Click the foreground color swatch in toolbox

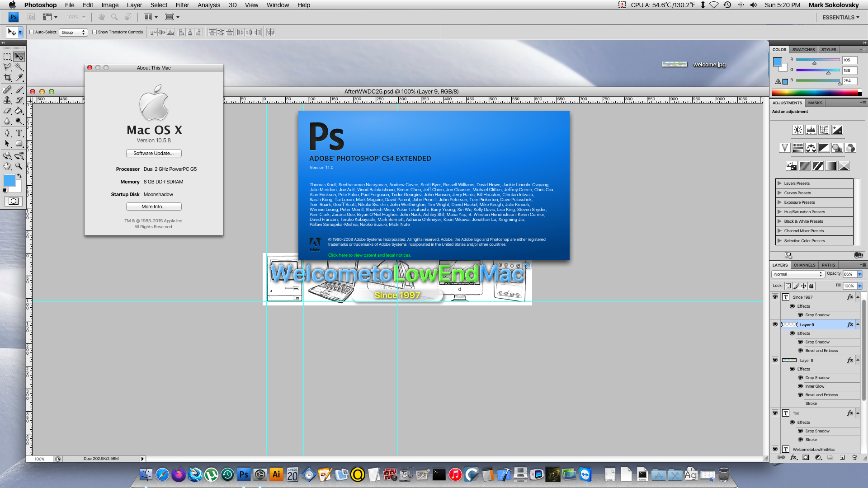(9, 180)
